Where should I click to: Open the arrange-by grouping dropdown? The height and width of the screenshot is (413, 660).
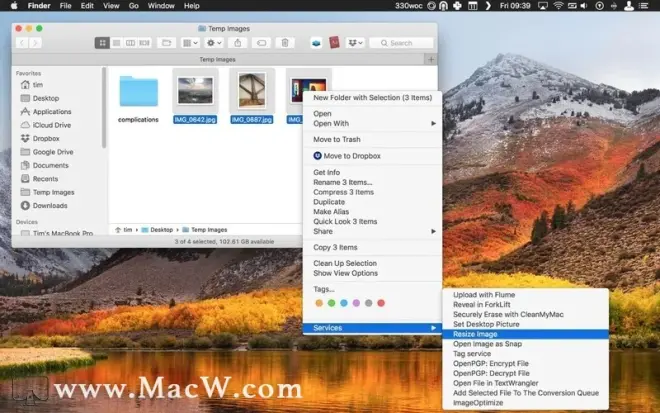(190, 43)
